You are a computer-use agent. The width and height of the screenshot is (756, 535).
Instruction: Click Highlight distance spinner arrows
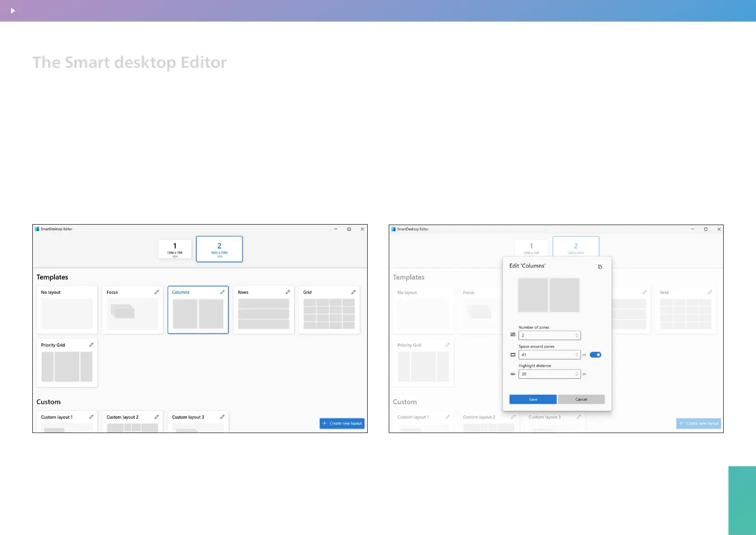pyautogui.click(x=577, y=374)
